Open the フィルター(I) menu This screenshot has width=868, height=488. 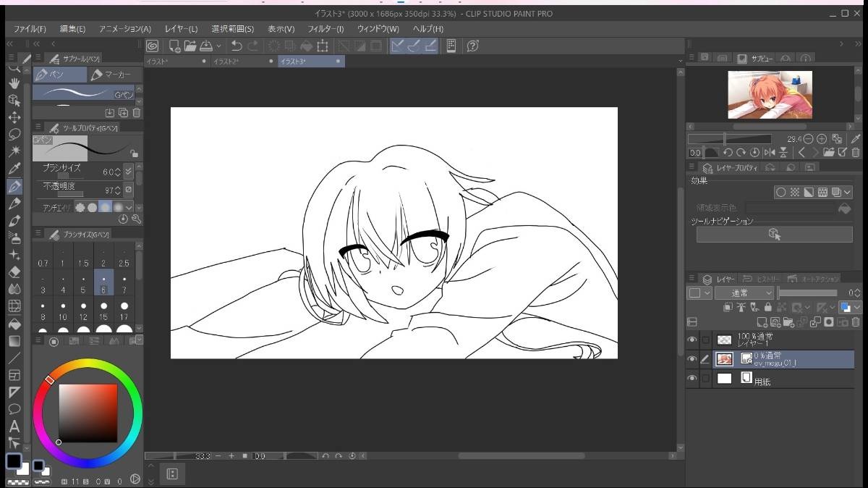click(325, 29)
